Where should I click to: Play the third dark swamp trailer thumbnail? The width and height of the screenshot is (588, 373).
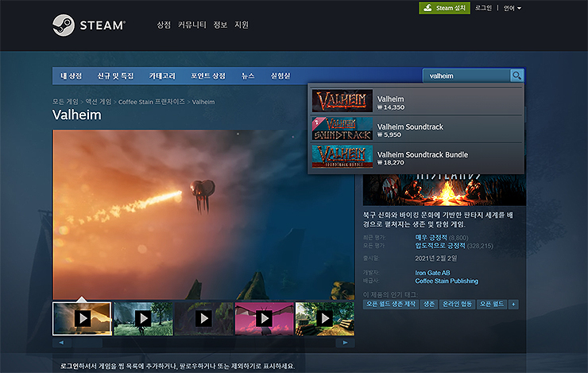(203, 319)
